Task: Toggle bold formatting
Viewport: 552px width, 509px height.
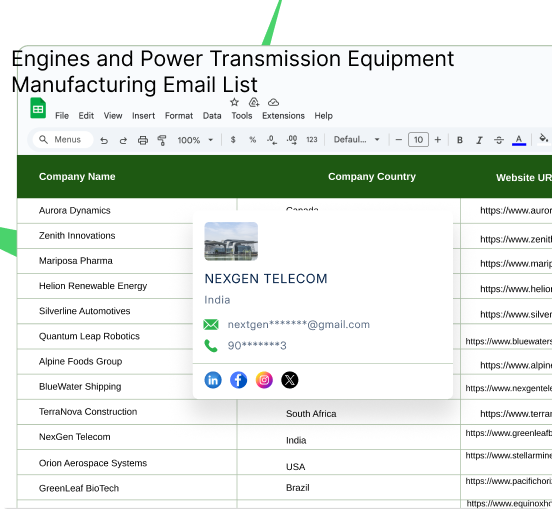Action: [460, 140]
